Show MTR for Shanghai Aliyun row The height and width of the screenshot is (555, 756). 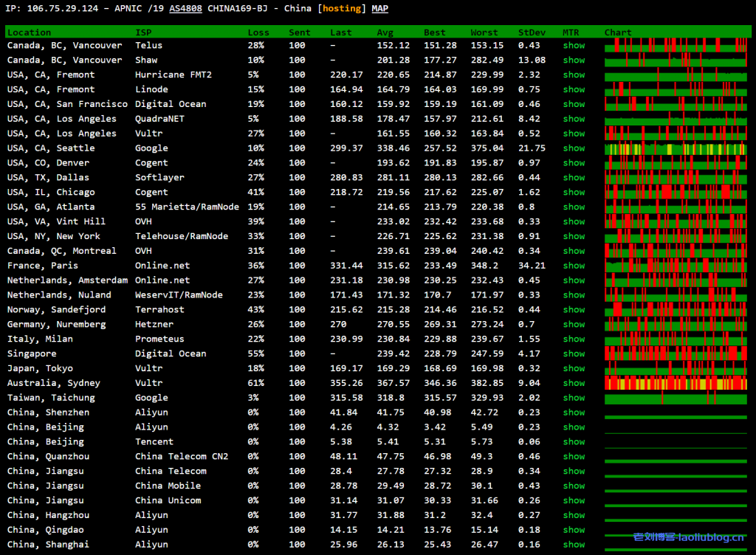[574, 545]
